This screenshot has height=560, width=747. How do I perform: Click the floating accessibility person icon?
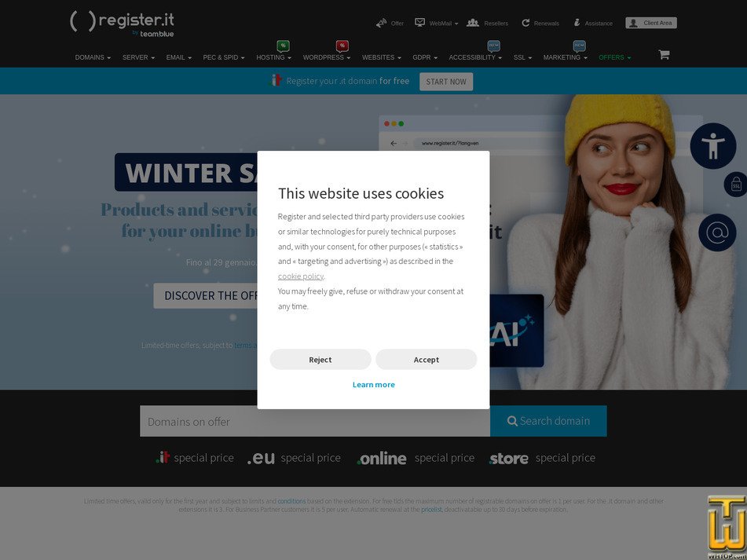point(713,145)
